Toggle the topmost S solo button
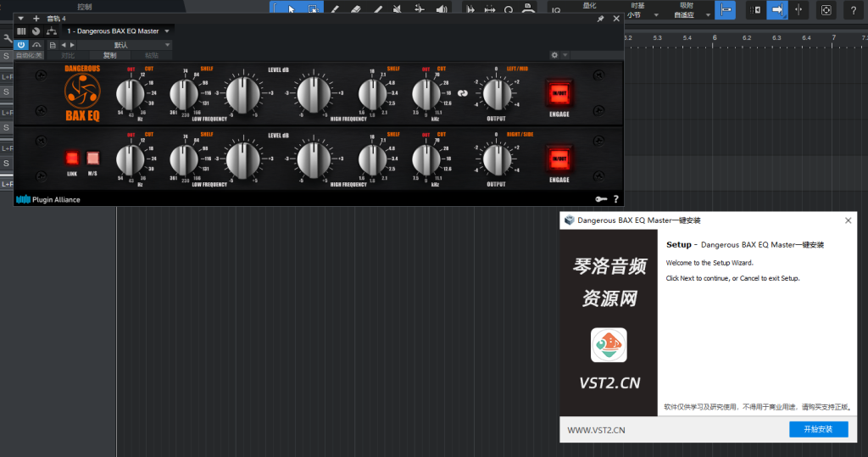This screenshot has width=868, height=457. 6,56
